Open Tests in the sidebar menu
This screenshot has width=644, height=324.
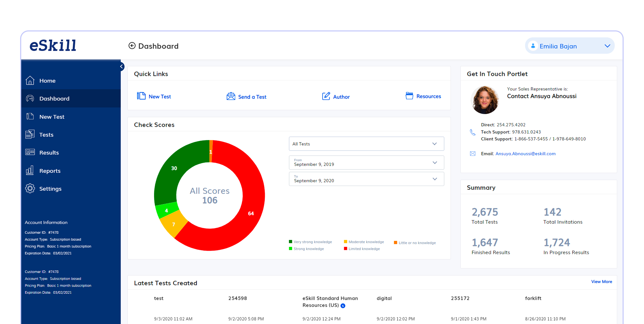pyautogui.click(x=46, y=135)
